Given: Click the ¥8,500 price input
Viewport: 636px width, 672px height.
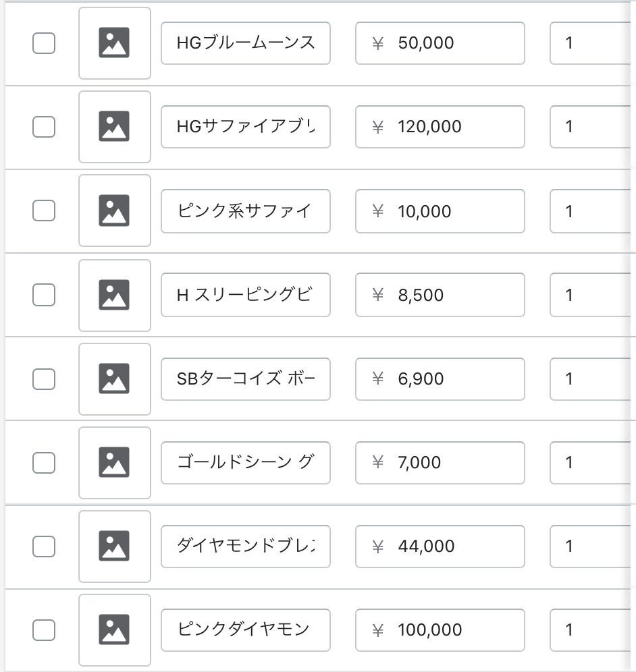Looking at the screenshot, I should (x=440, y=295).
